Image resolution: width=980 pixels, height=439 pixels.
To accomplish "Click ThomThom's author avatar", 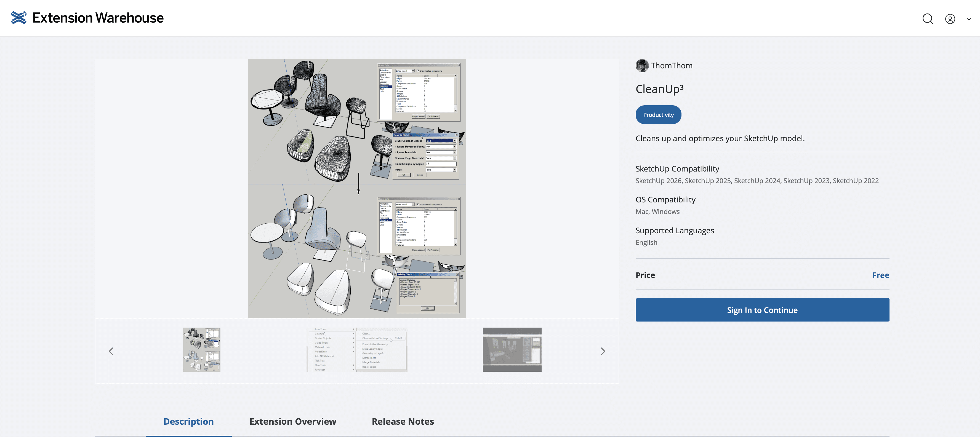I will [642, 66].
